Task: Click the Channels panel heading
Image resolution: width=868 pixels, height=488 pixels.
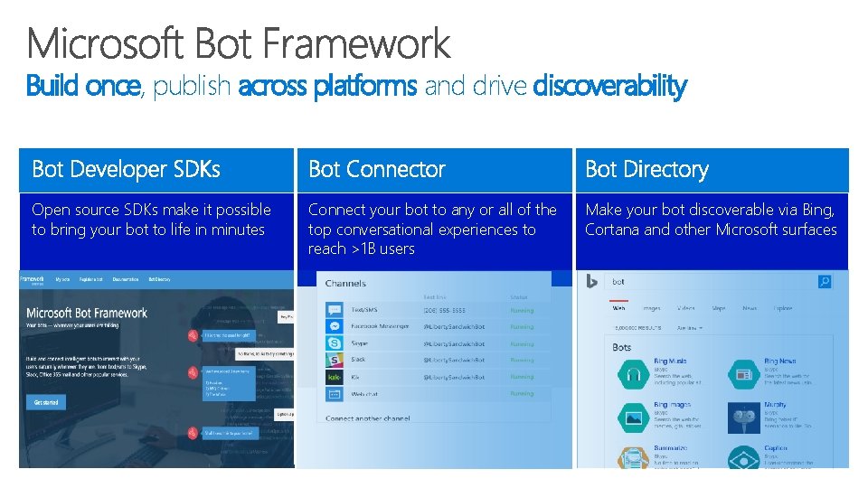Action: (345, 283)
